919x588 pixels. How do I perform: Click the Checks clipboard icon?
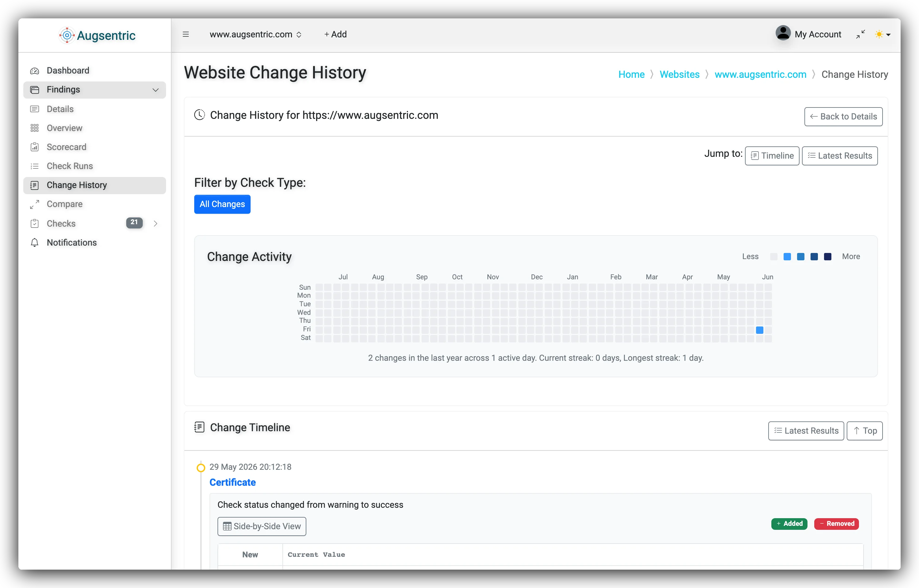(x=35, y=224)
